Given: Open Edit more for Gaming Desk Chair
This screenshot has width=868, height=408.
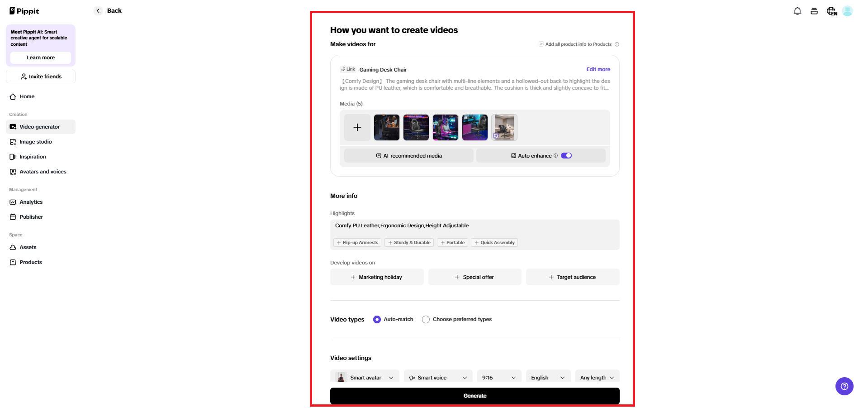Looking at the screenshot, I should [598, 69].
